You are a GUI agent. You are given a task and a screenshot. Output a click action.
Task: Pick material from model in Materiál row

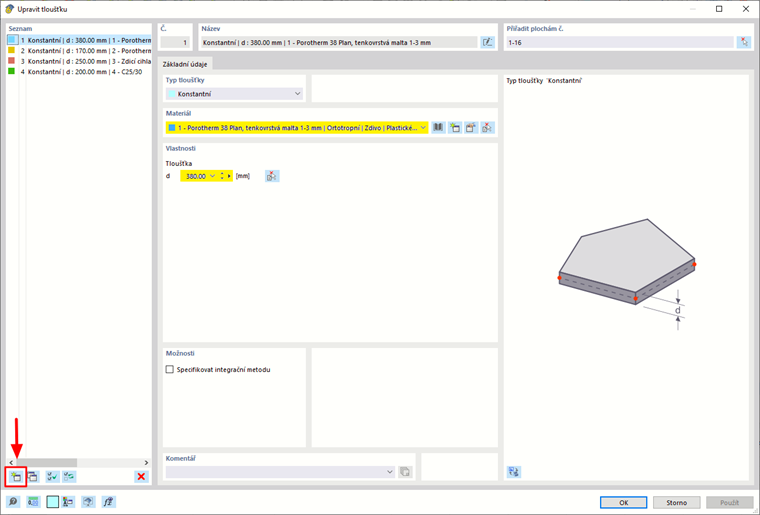[x=487, y=127]
